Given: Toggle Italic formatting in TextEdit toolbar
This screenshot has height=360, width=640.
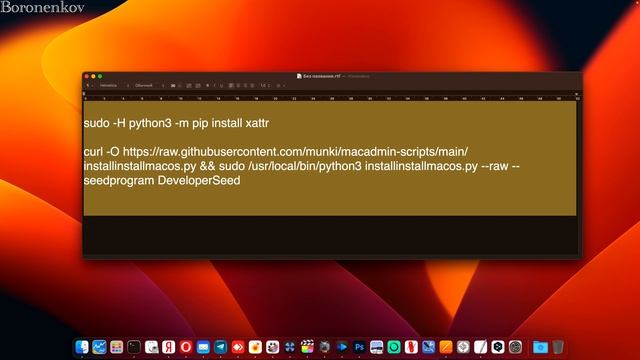Looking at the screenshot, I should coord(215,86).
